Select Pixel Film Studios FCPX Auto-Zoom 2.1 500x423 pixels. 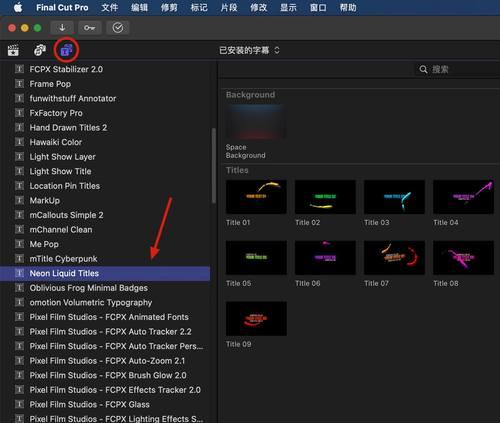(x=105, y=361)
